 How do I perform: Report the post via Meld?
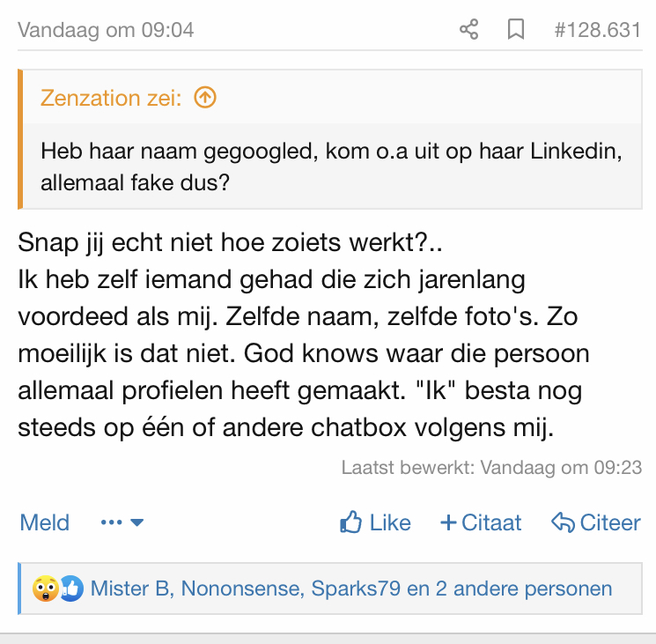[x=45, y=522]
